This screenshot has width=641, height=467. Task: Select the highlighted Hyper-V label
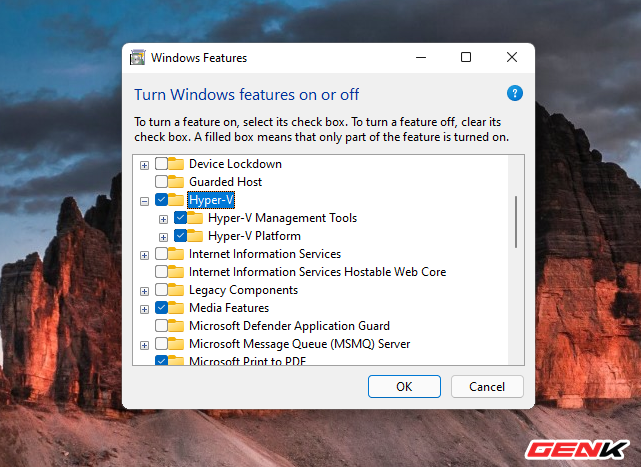tap(211, 200)
